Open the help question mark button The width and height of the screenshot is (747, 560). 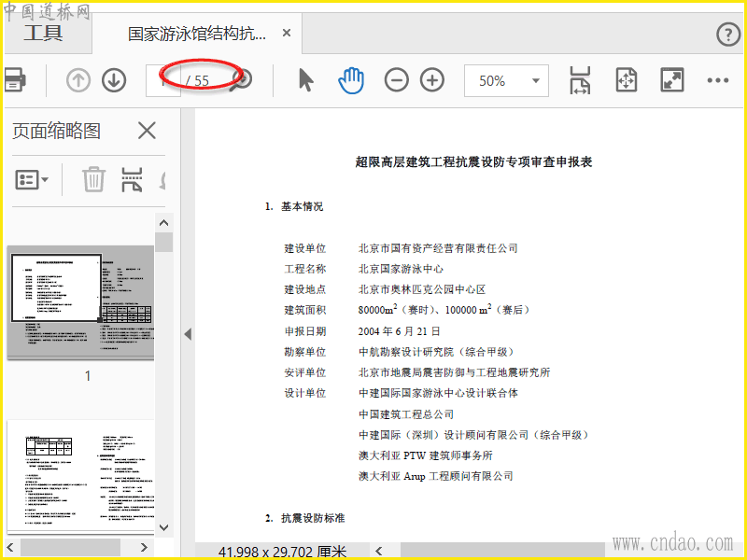(x=728, y=34)
